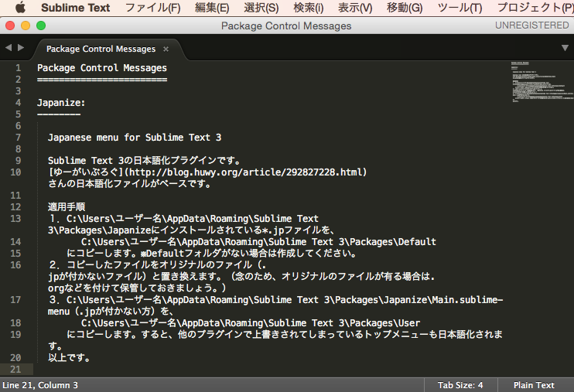
Task: Open the tab list dropdown arrow
Action: tap(565, 48)
